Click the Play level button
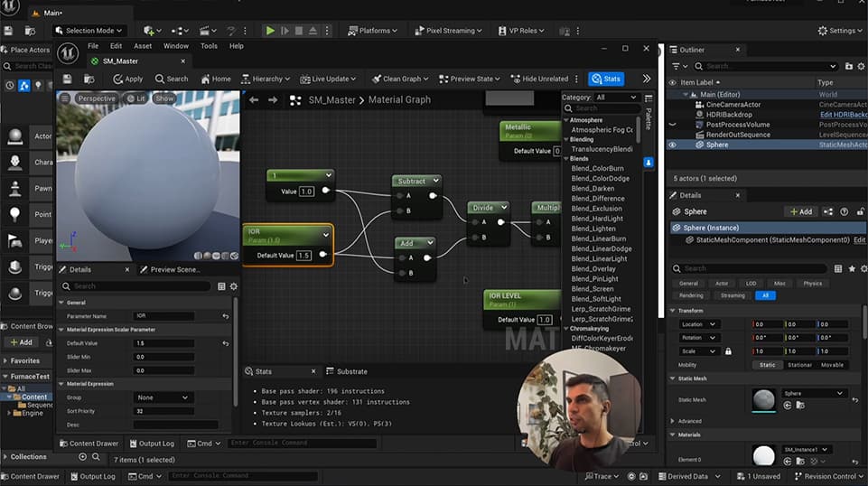The height and width of the screenshot is (486, 868). tap(270, 31)
